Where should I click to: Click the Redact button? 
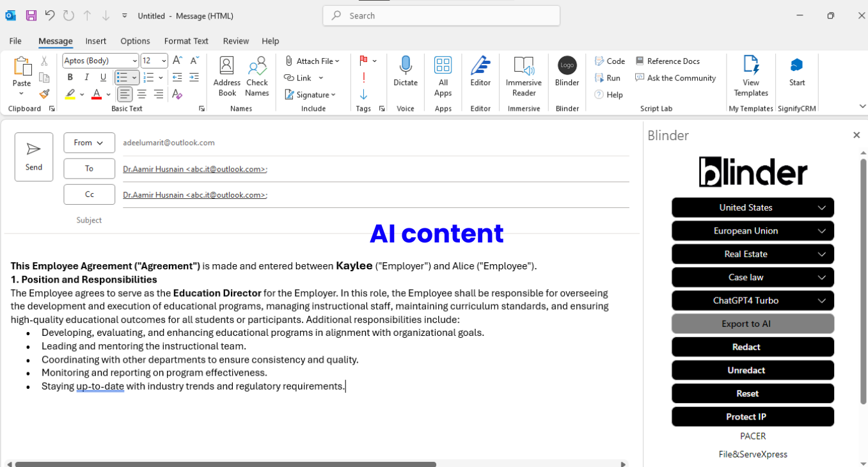click(x=752, y=347)
